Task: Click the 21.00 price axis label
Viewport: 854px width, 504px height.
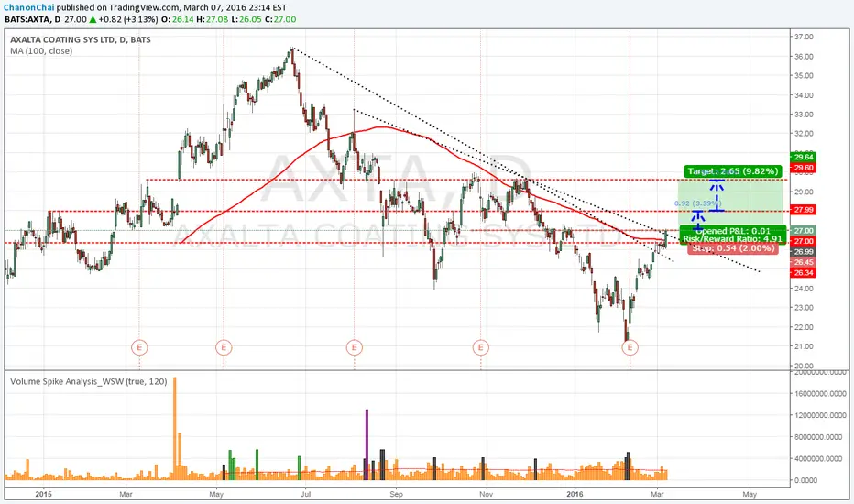Action: click(x=804, y=346)
